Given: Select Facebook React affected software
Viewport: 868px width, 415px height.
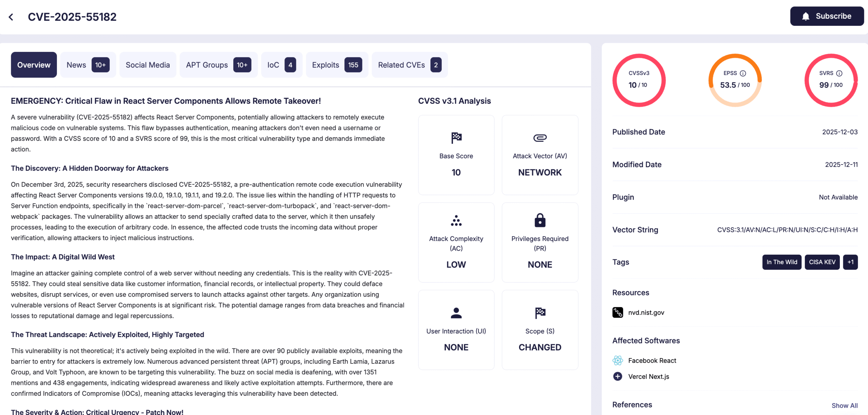Looking at the screenshot, I should (652, 360).
